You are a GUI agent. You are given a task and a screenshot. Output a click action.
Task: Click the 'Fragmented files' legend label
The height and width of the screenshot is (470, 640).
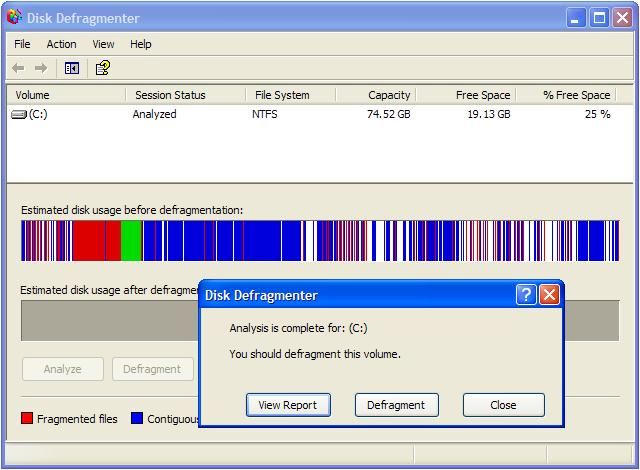point(77,419)
